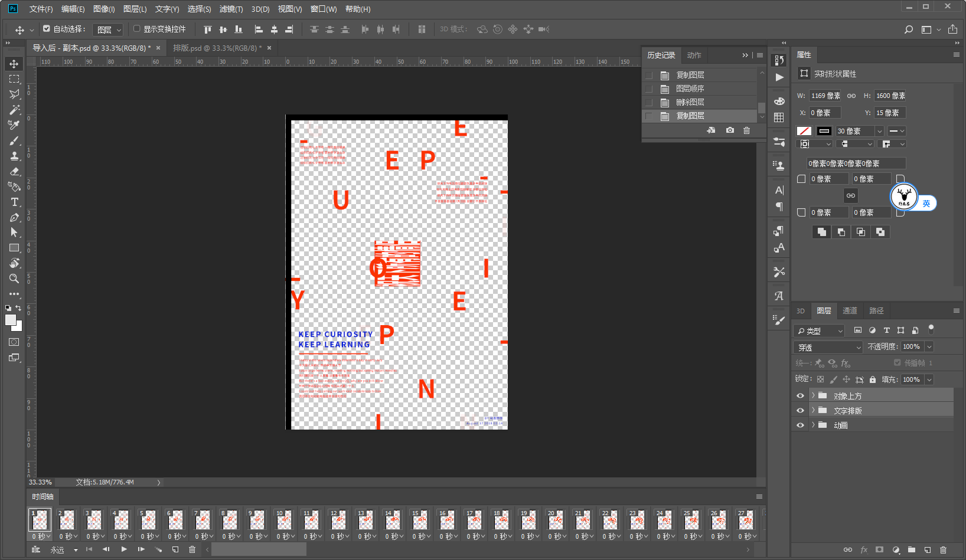Select the Rectangular Marquee tool

click(14, 79)
